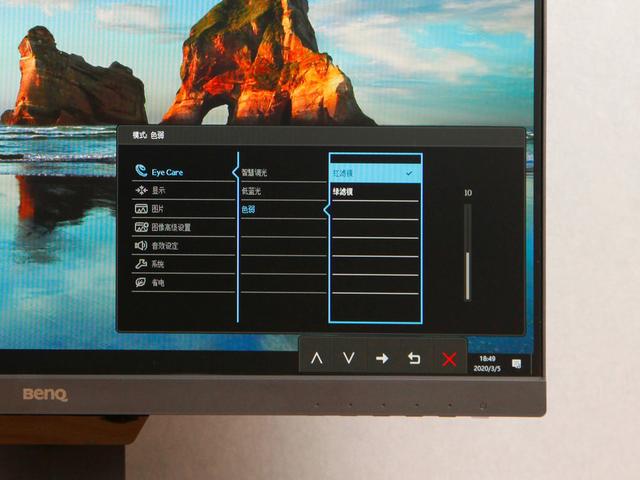
Task: Click the slider value 10
Action: [468, 193]
